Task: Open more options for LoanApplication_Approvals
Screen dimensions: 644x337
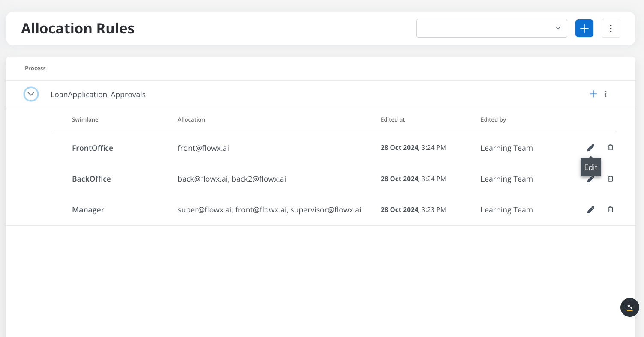Action: point(605,94)
